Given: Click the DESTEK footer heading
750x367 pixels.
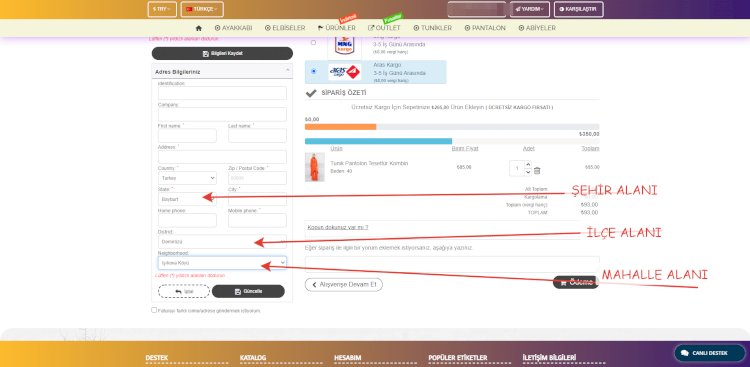Looking at the screenshot, I should pyautogui.click(x=157, y=358).
